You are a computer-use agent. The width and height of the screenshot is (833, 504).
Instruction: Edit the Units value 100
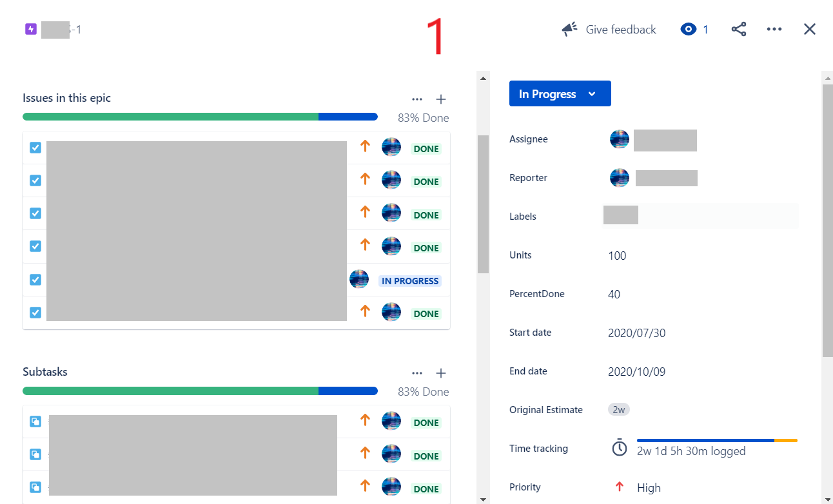pos(617,256)
